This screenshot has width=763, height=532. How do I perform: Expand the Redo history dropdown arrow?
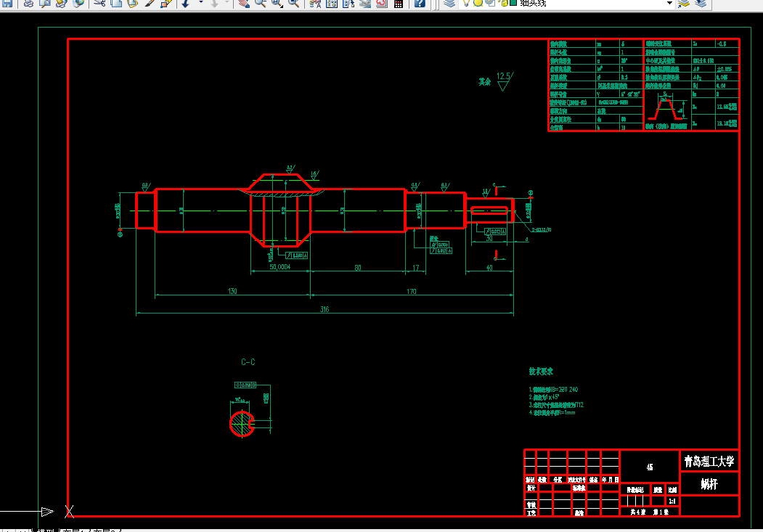click(227, 3)
